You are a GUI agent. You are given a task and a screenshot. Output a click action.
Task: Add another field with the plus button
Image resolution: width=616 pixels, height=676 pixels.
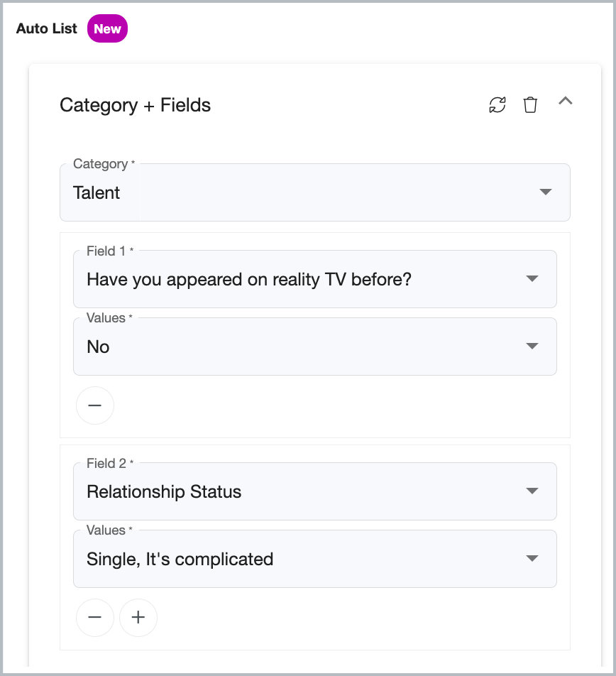point(138,617)
